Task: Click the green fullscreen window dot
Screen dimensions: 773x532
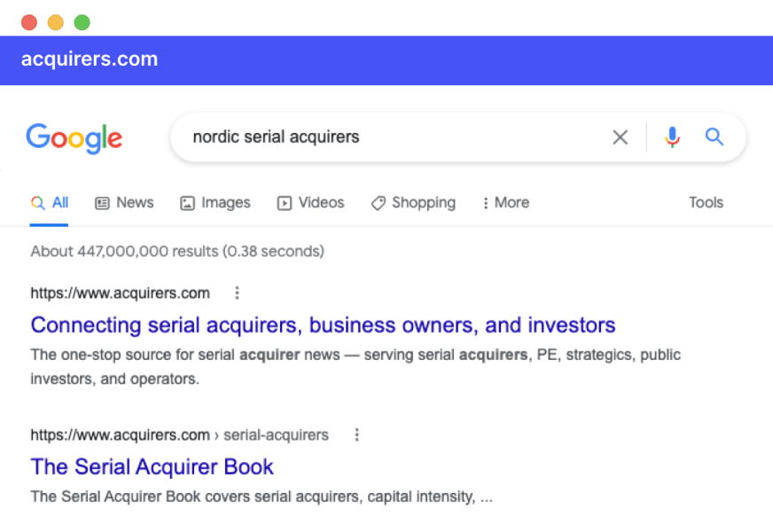Action: (x=82, y=22)
